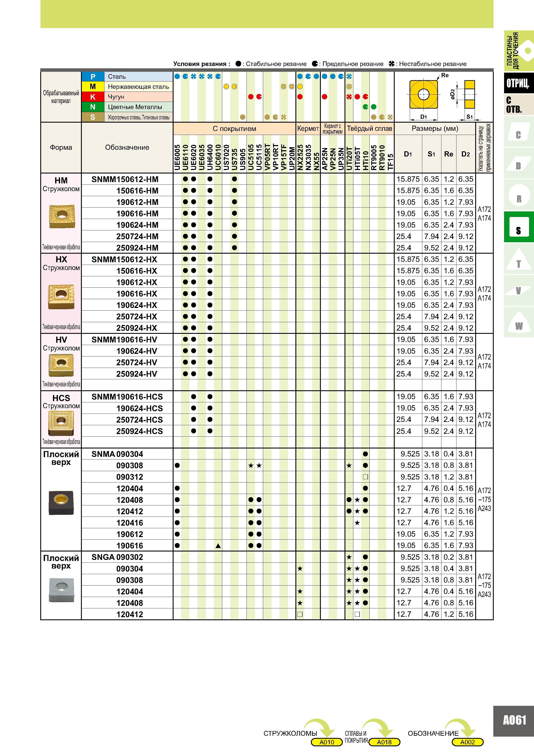Select designation SNMM190616-HV

click(x=124, y=339)
